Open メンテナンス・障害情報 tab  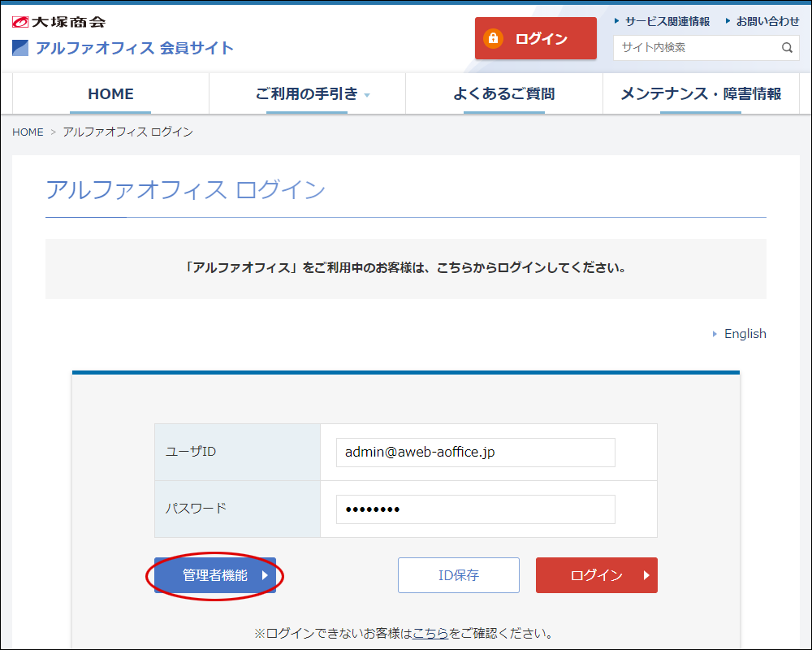pos(701,93)
